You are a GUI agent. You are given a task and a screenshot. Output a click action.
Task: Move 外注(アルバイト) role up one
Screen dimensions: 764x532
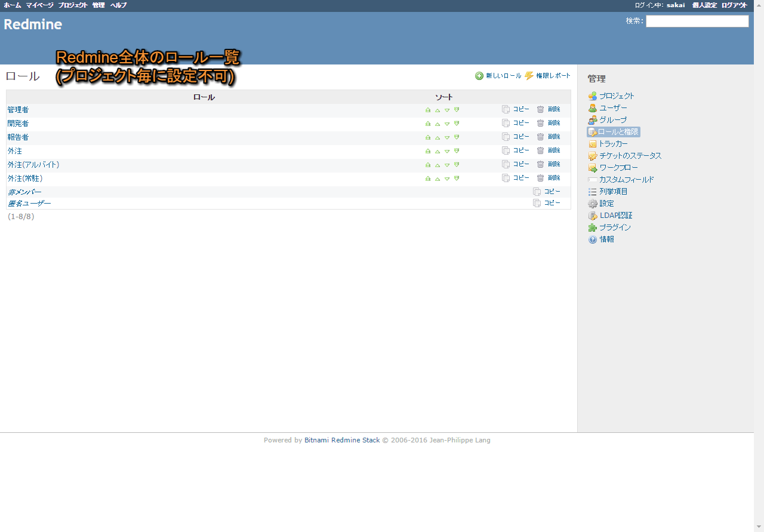(x=438, y=165)
